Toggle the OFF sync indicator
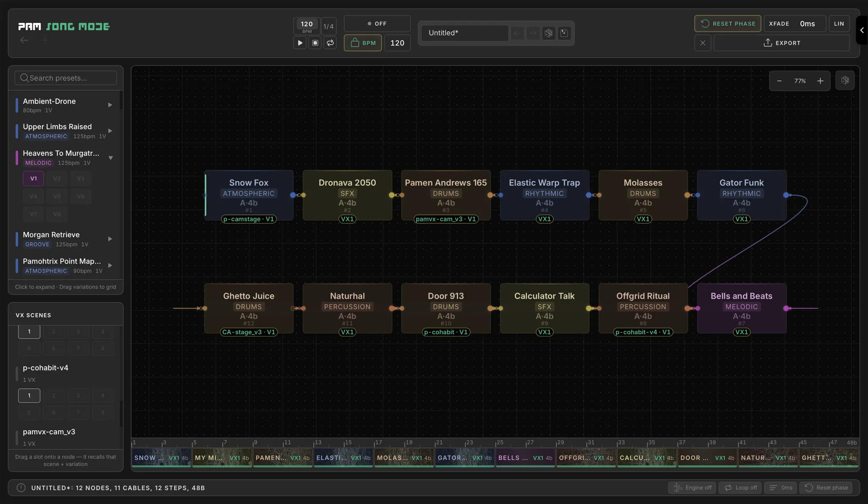 click(x=377, y=24)
